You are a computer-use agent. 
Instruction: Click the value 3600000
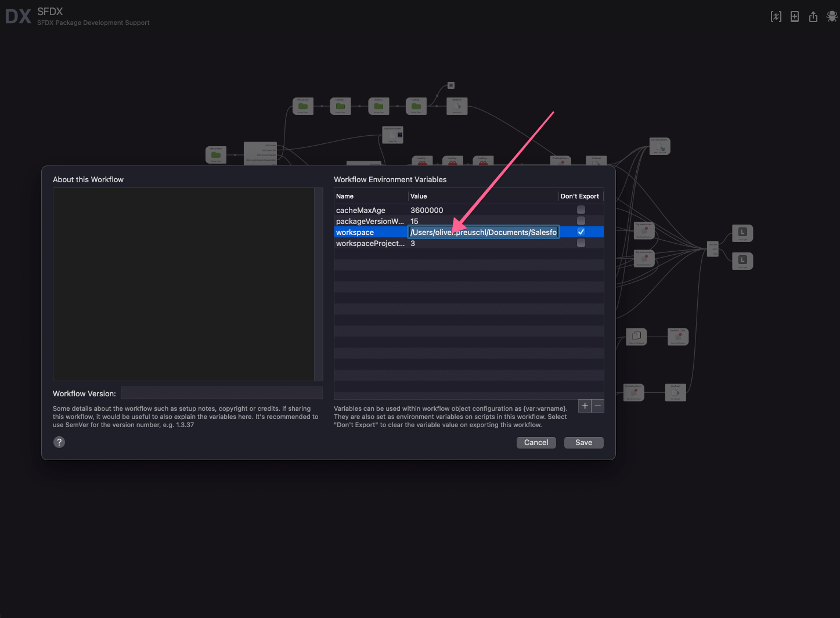click(x=427, y=210)
